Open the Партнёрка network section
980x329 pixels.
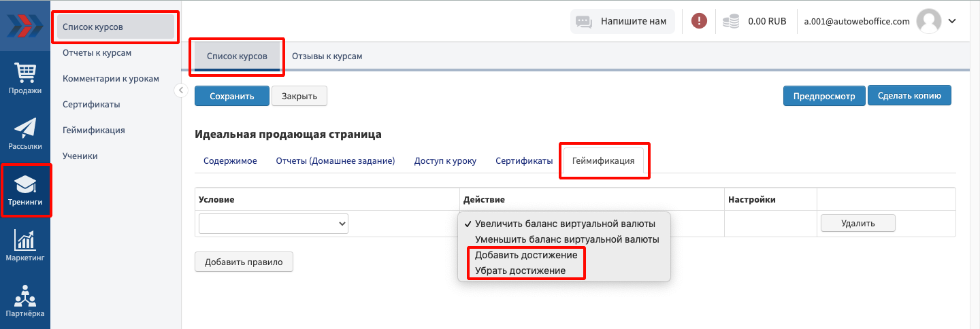tap(25, 301)
